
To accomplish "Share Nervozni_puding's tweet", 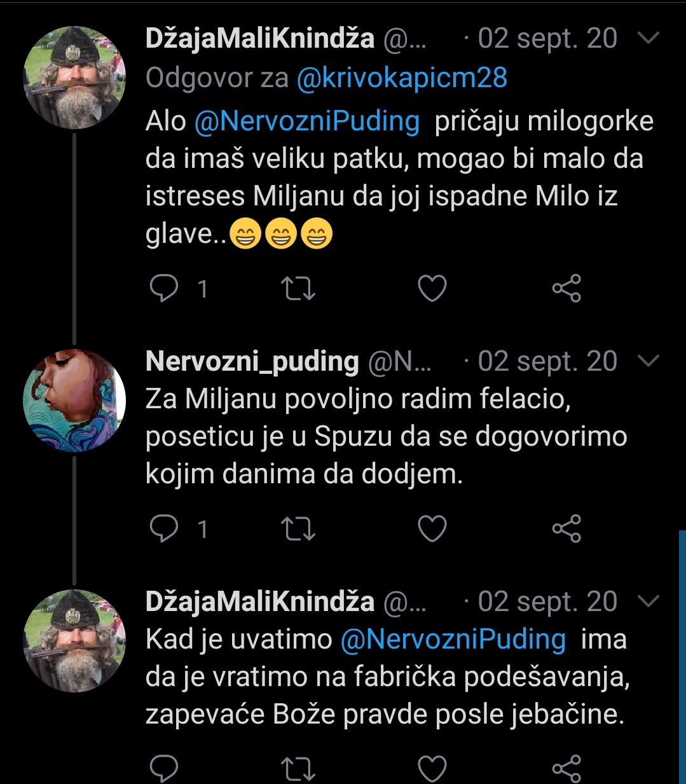I will [566, 529].
